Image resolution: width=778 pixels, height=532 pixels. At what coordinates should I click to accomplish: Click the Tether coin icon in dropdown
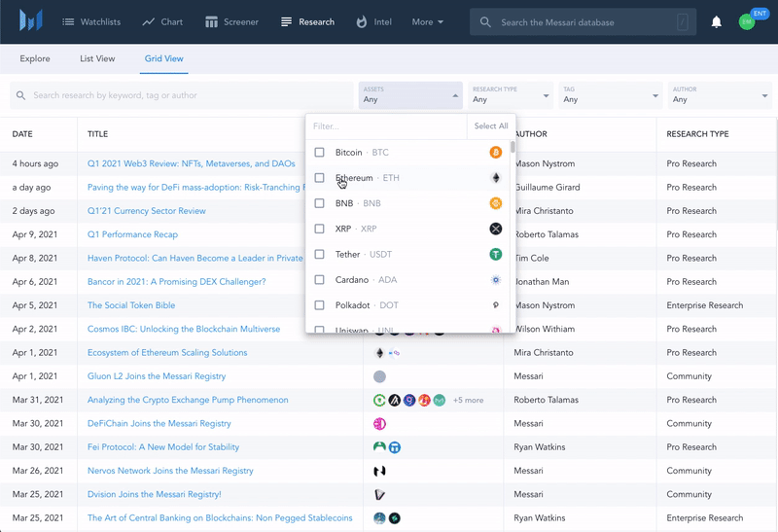(496, 255)
